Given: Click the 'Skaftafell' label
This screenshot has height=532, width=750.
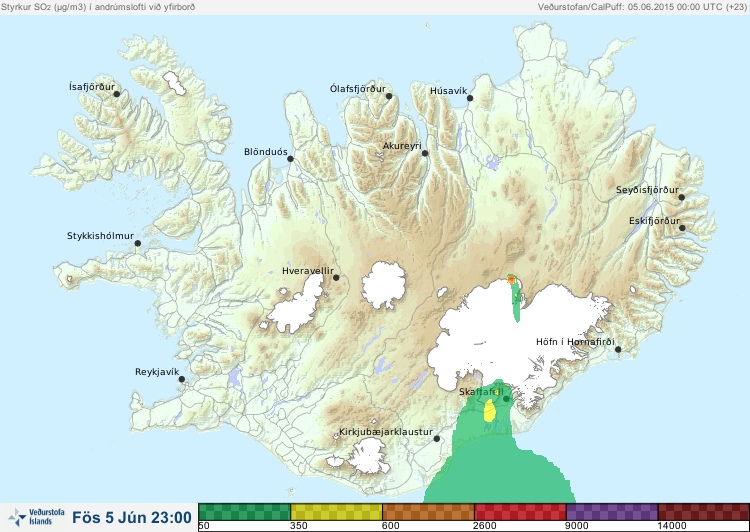Looking at the screenshot, I should pos(481,392).
